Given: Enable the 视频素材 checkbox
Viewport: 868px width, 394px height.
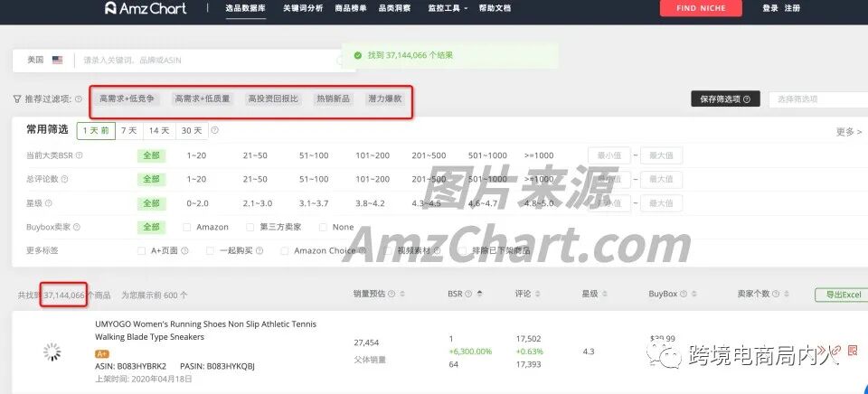Looking at the screenshot, I should tap(386, 250).
